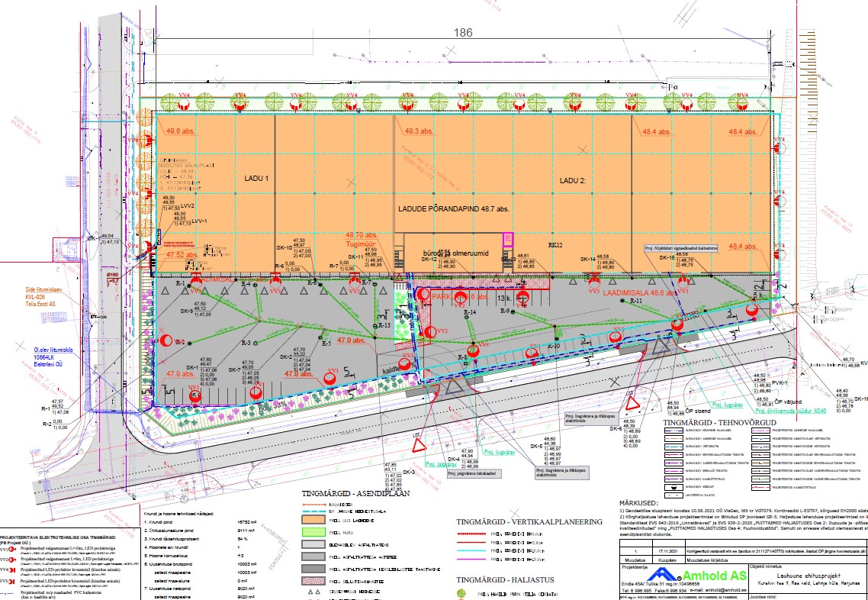Click the 'ÕP väljund' label
868x600 pixels.
click(x=786, y=401)
